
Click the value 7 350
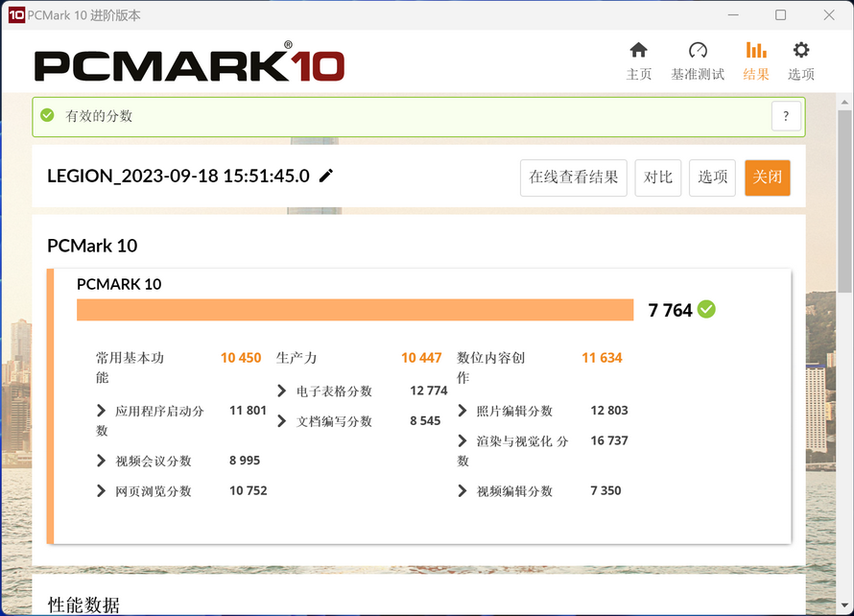605,490
